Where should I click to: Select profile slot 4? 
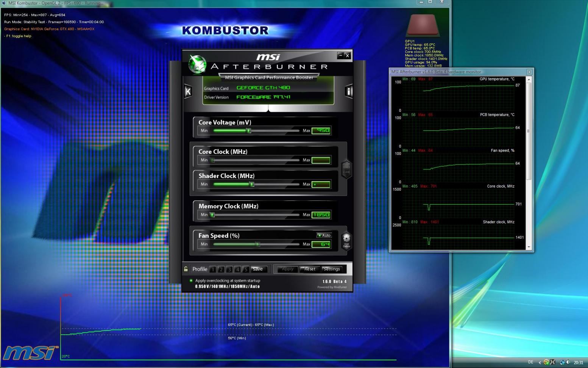click(x=238, y=269)
